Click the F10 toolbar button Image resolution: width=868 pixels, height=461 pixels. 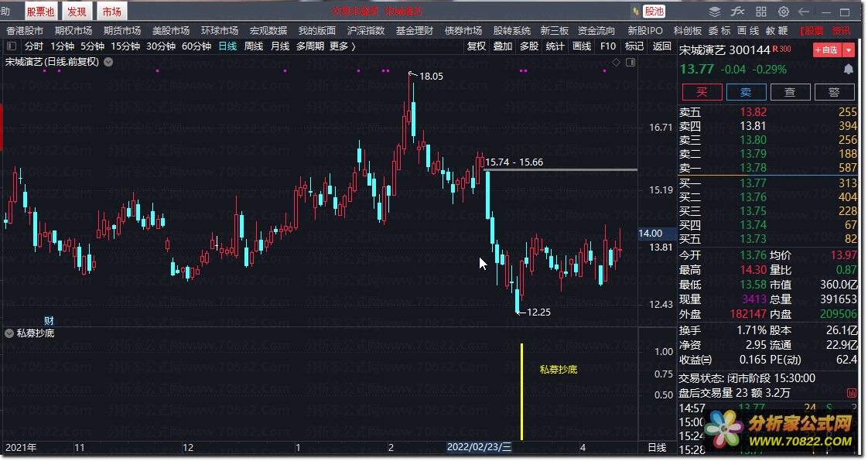608,46
